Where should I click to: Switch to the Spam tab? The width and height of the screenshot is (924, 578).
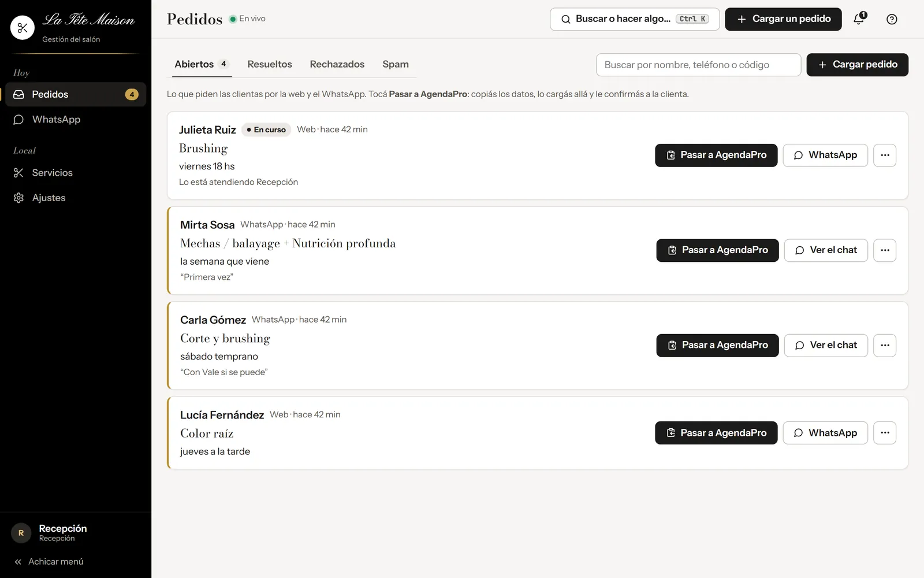point(396,64)
